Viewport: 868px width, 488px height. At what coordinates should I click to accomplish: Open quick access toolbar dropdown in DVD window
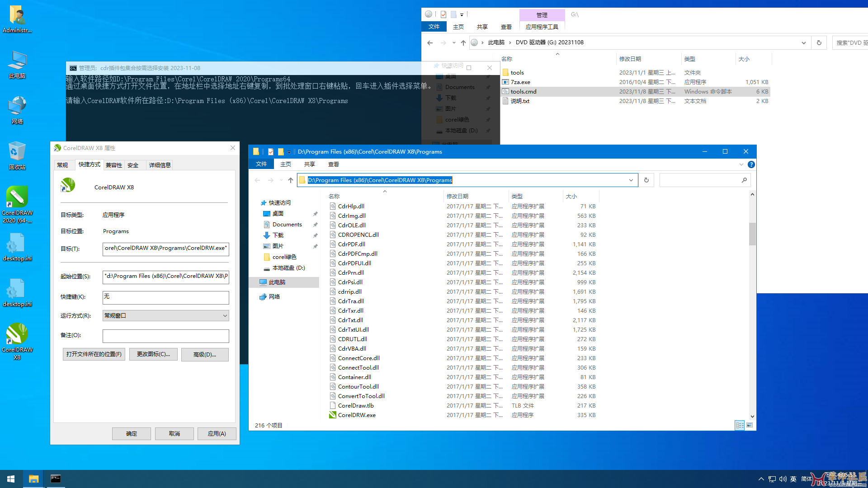(x=462, y=15)
